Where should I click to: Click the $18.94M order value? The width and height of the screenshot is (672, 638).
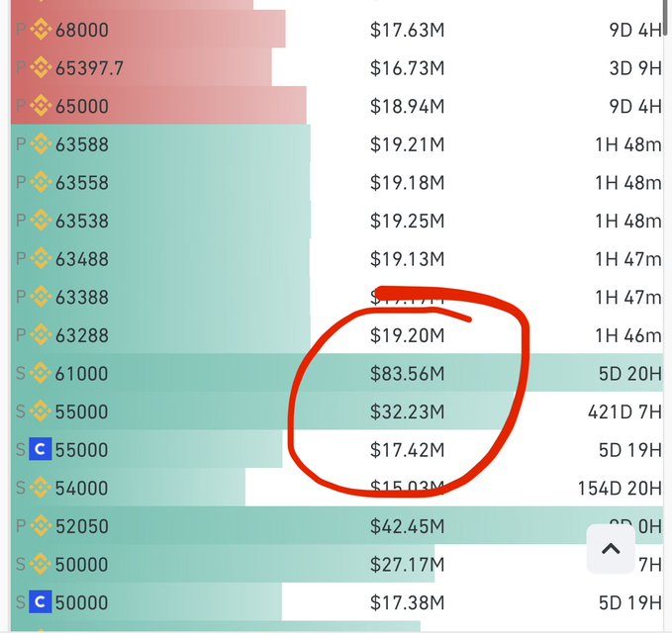[x=407, y=106]
